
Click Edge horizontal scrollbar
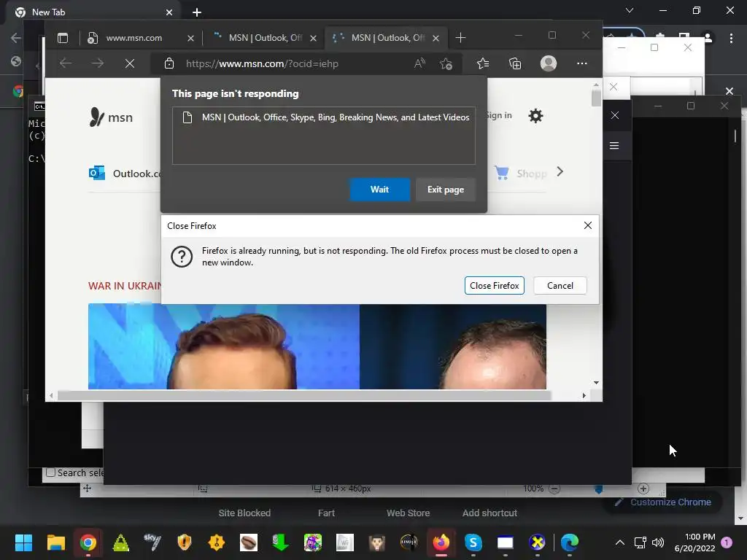click(x=304, y=395)
